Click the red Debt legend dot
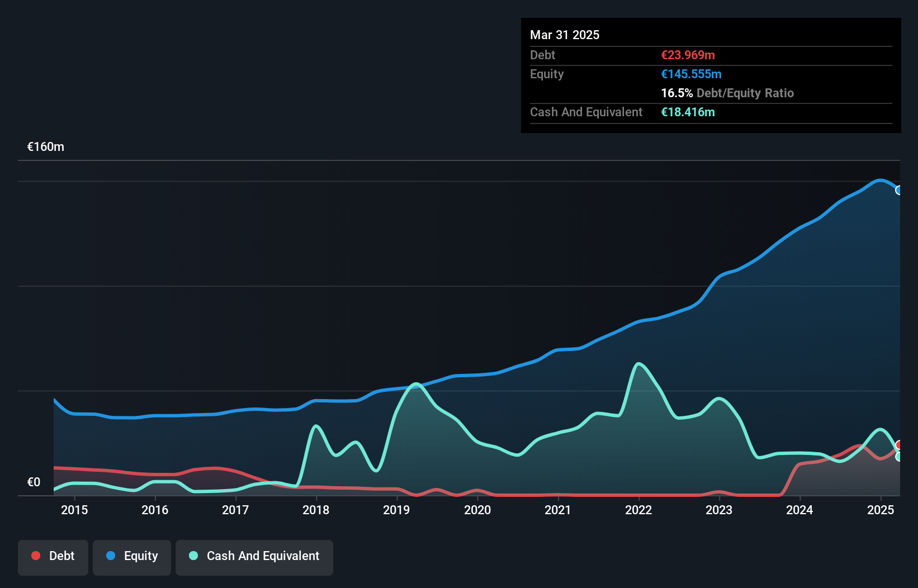918x588 pixels. (x=36, y=556)
